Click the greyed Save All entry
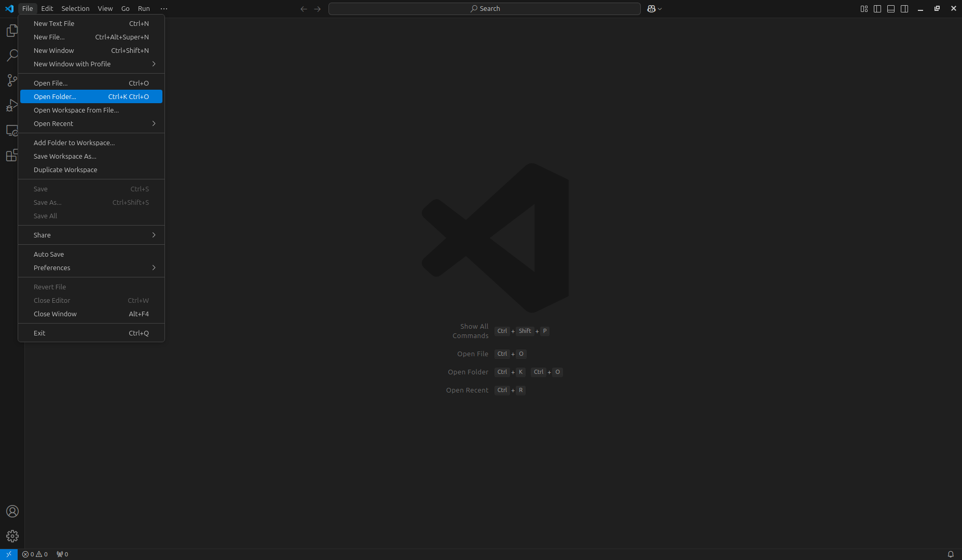 pos(91,216)
